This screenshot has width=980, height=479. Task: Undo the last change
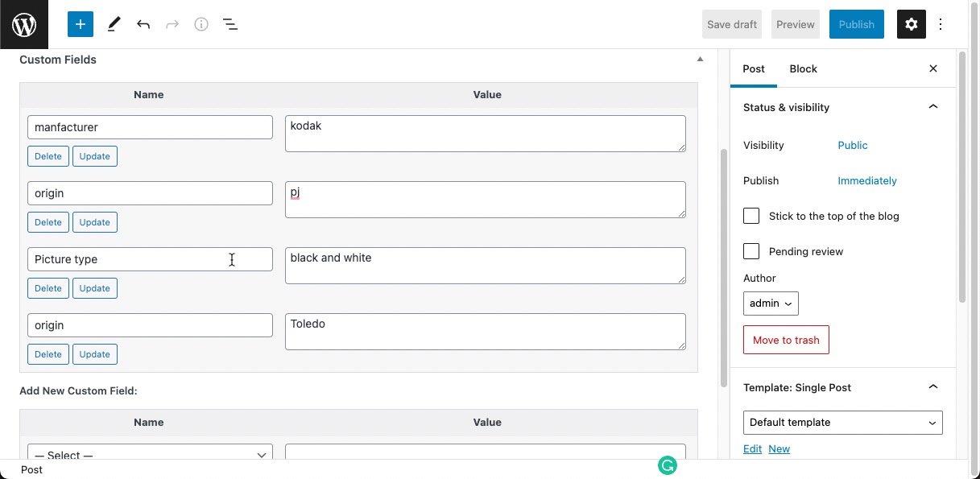coord(143,24)
